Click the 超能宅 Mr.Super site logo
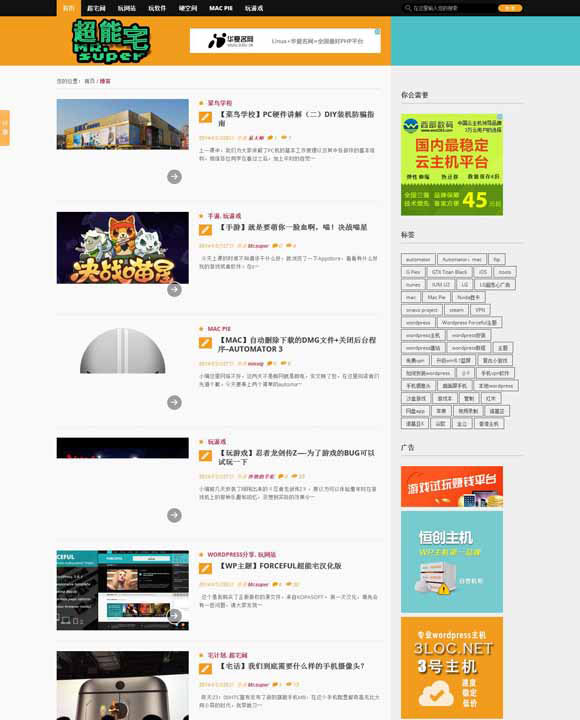 111,41
